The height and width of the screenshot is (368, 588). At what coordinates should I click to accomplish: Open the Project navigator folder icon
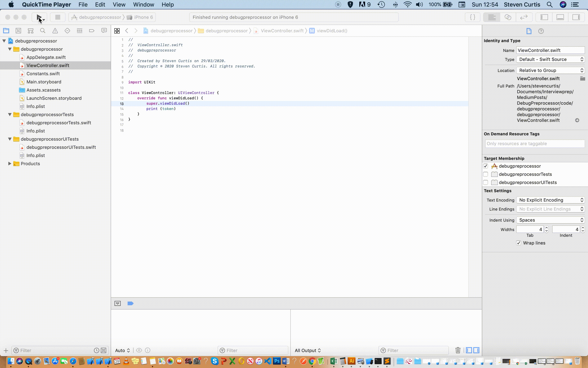[6, 31]
